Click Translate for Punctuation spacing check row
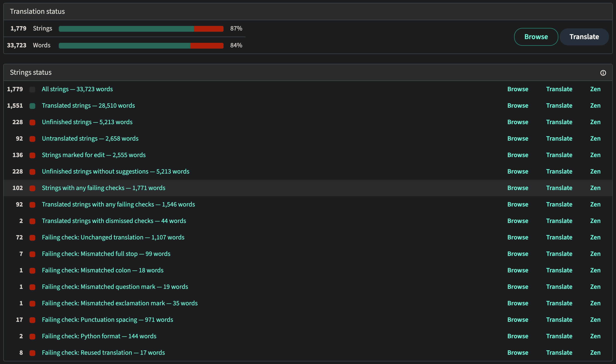Viewport: 616px width, 364px height. [x=559, y=320]
